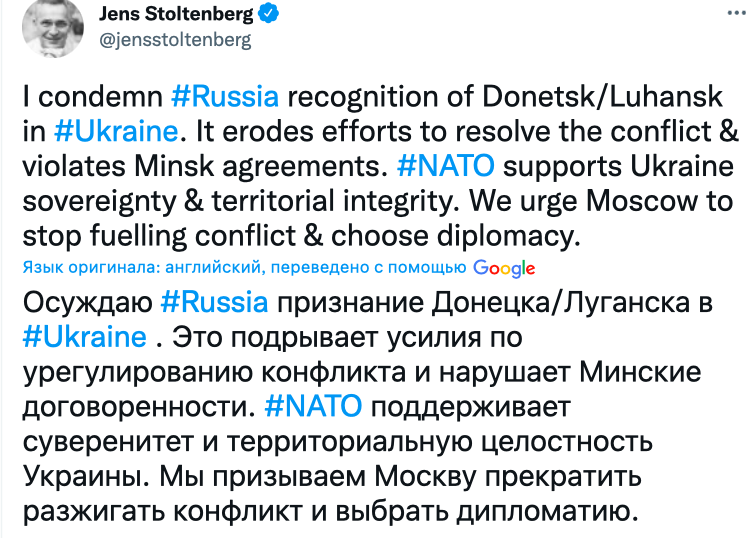Image resolution: width=756 pixels, height=538 pixels.
Task: Click the blue verified badge
Action: [269, 14]
